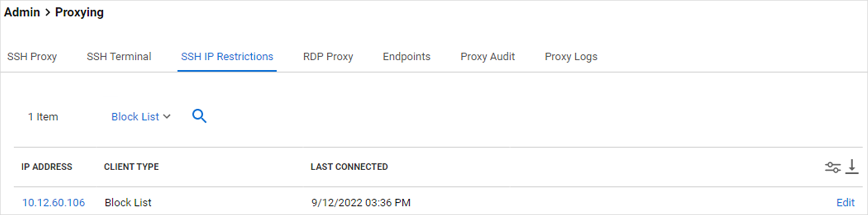Sort by the LAST CONNECTED column header
The height and width of the screenshot is (215, 868).
tap(349, 167)
